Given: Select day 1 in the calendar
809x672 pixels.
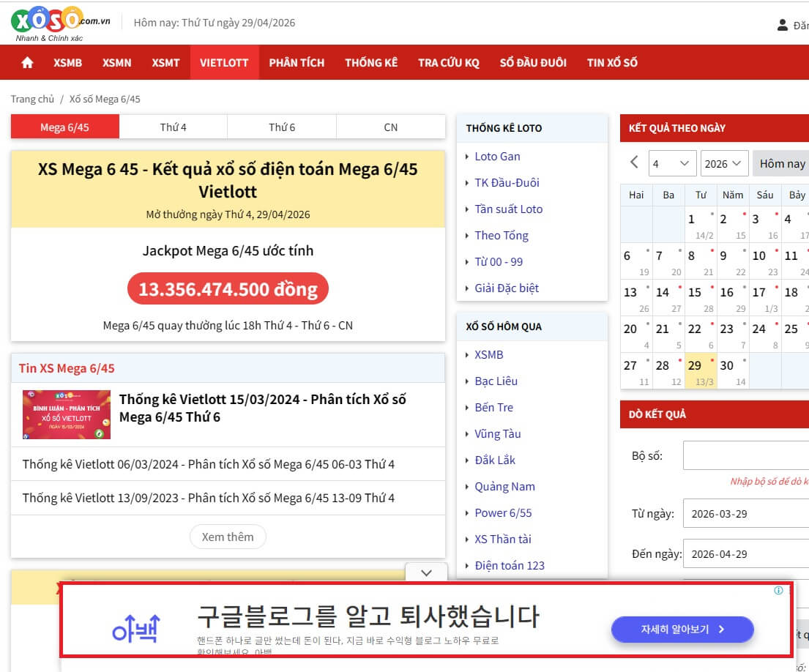Looking at the screenshot, I should click(x=701, y=225).
